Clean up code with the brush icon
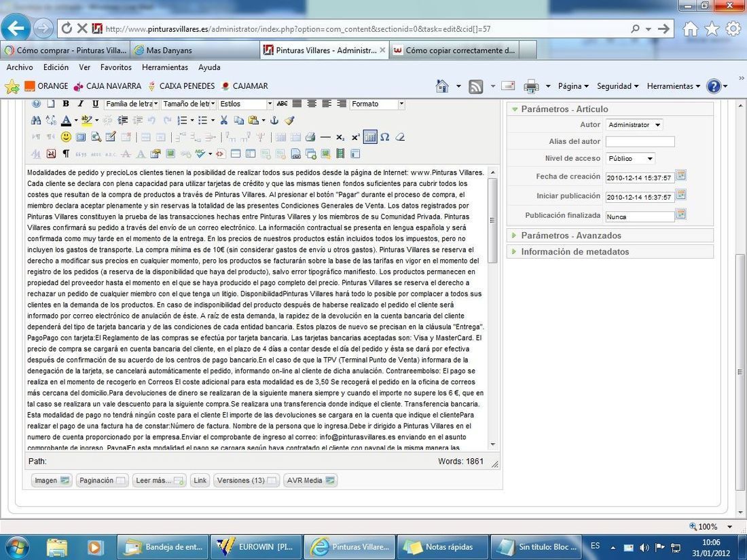This screenshot has width=747, height=560. pyautogui.click(x=289, y=120)
